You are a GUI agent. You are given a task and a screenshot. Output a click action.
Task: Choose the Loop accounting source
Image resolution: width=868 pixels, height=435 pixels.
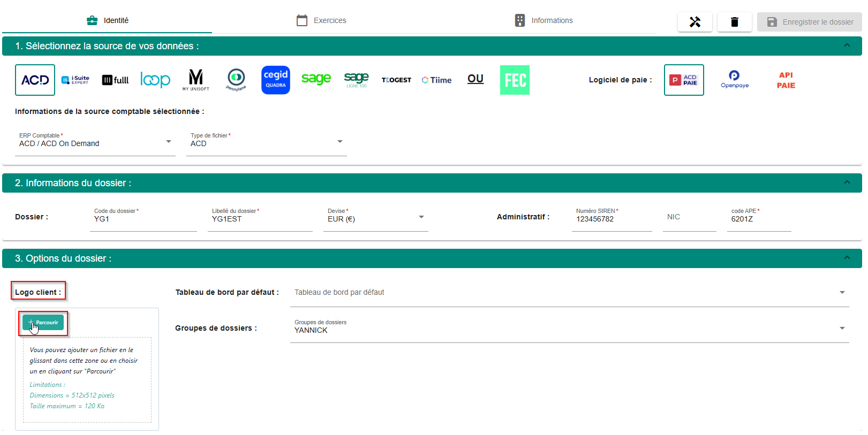tap(155, 80)
